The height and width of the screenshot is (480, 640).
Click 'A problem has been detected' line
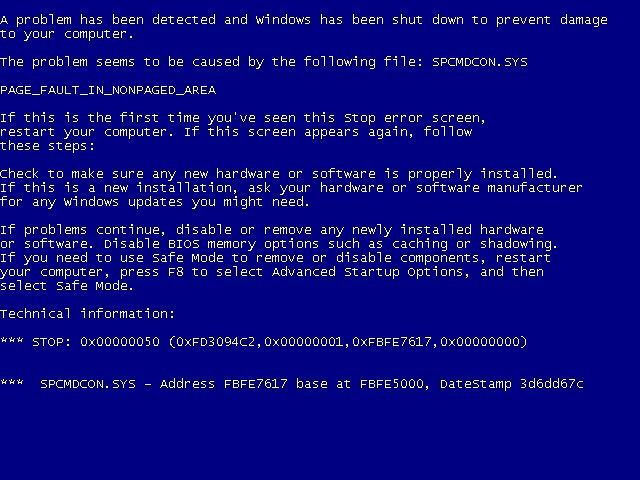click(x=108, y=20)
